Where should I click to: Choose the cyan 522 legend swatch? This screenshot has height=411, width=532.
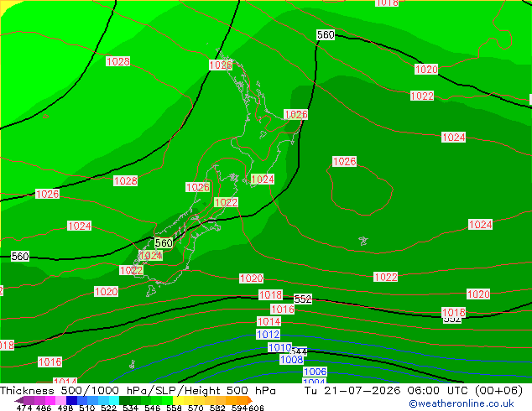(114, 400)
